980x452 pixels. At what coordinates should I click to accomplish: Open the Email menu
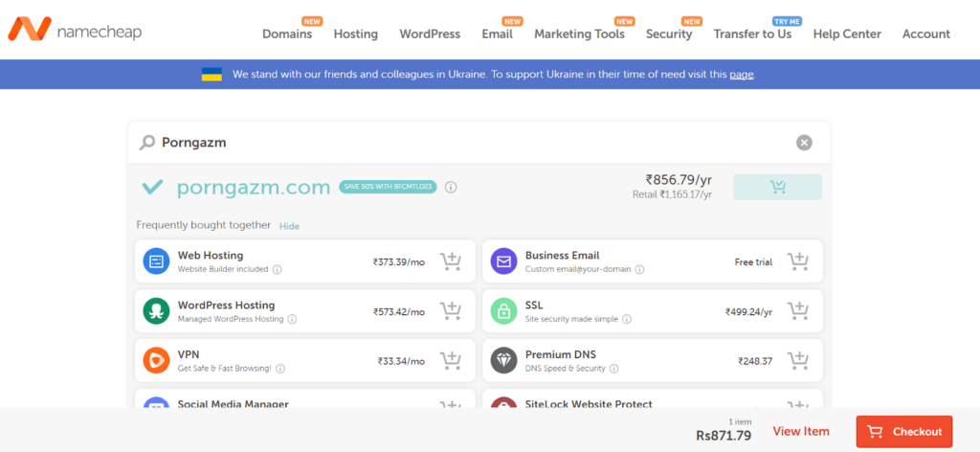click(497, 34)
